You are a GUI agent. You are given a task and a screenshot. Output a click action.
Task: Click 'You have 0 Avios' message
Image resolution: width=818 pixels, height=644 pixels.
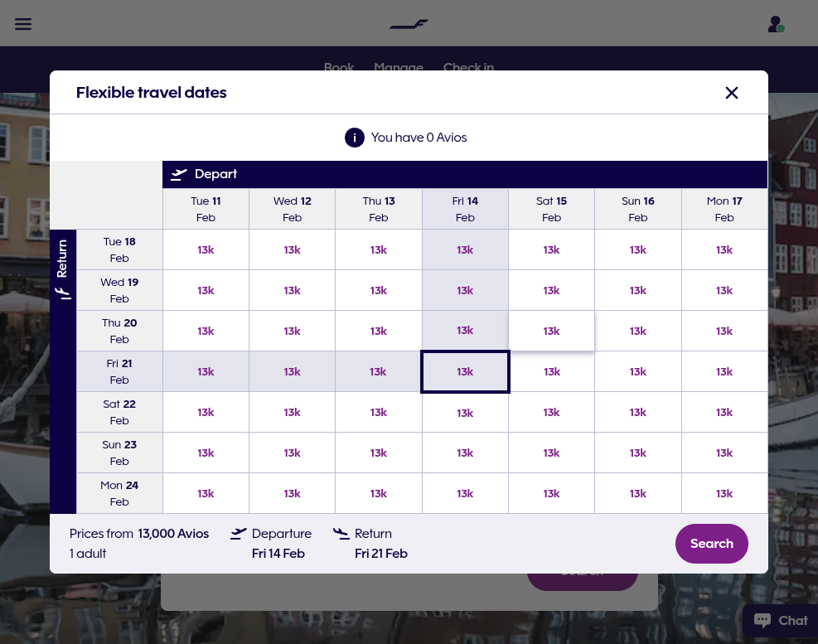coord(419,138)
